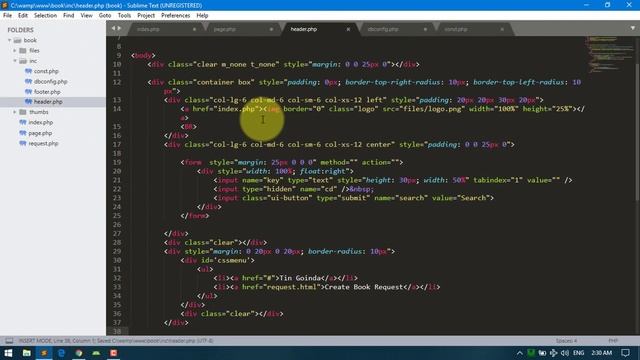Click the minimap code overview

click(610, 54)
